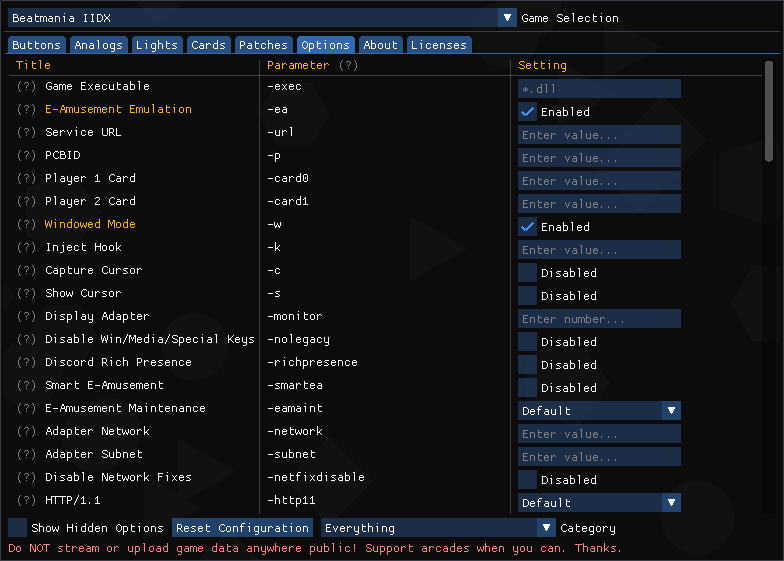Click the help marker beside Game Executable

tap(26, 87)
